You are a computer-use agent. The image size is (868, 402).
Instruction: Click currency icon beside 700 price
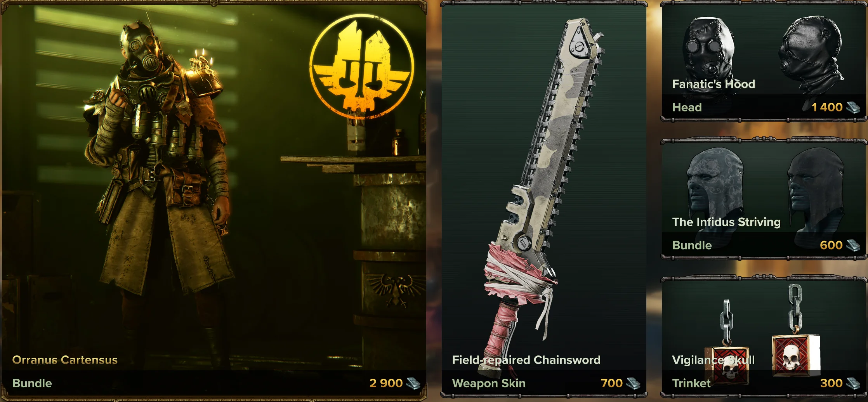pyautogui.click(x=634, y=383)
